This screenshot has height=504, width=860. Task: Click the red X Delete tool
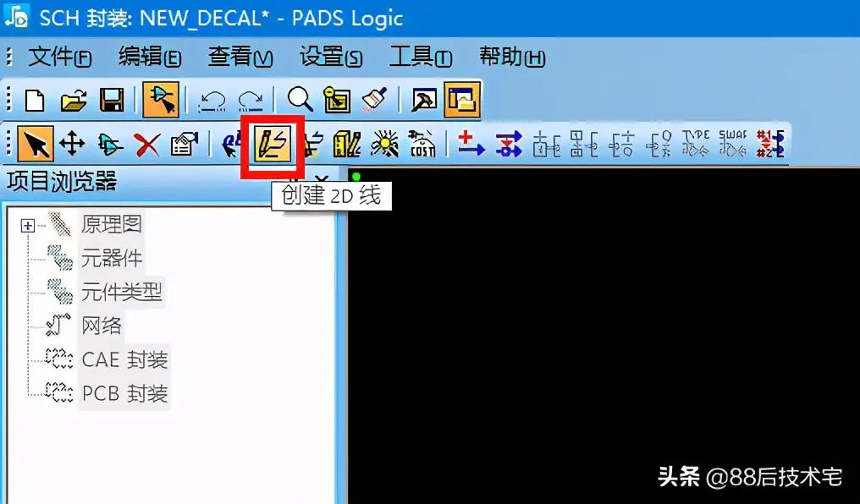(147, 145)
